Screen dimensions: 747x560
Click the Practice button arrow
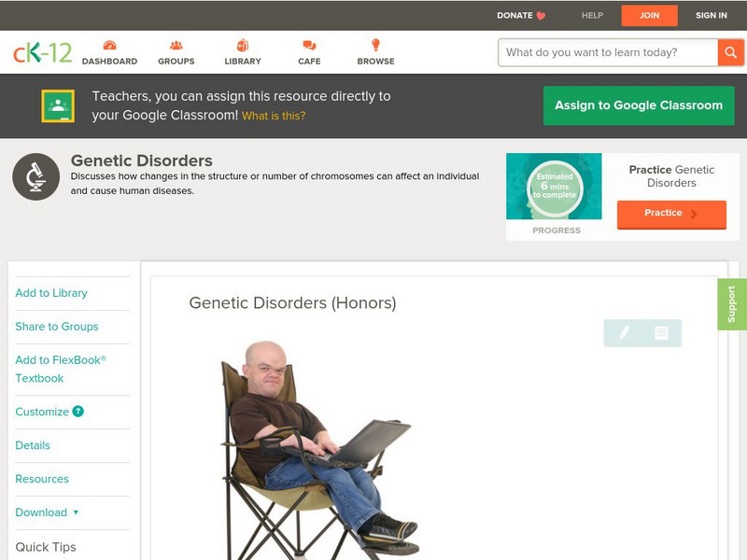click(694, 214)
